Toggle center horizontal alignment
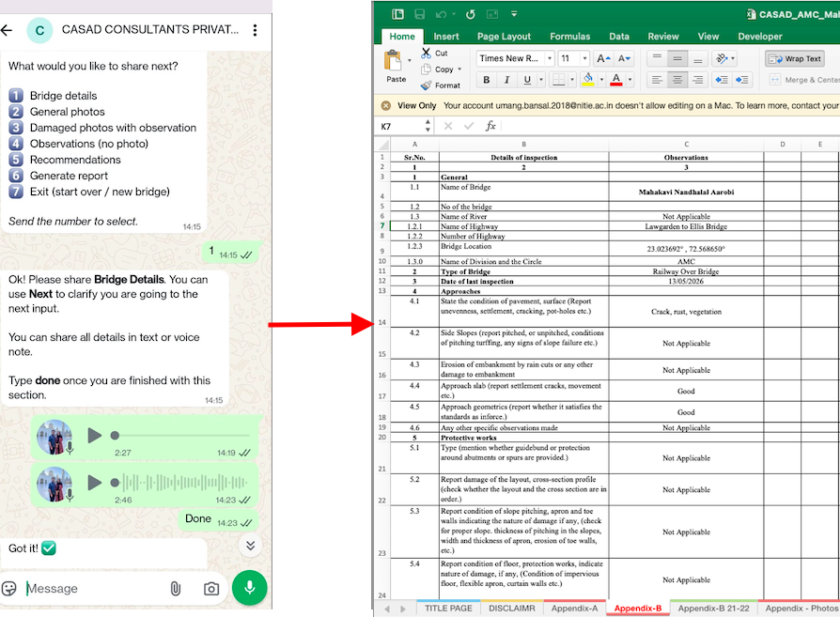The height and width of the screenshot is (617, 840). coord(677,80)
